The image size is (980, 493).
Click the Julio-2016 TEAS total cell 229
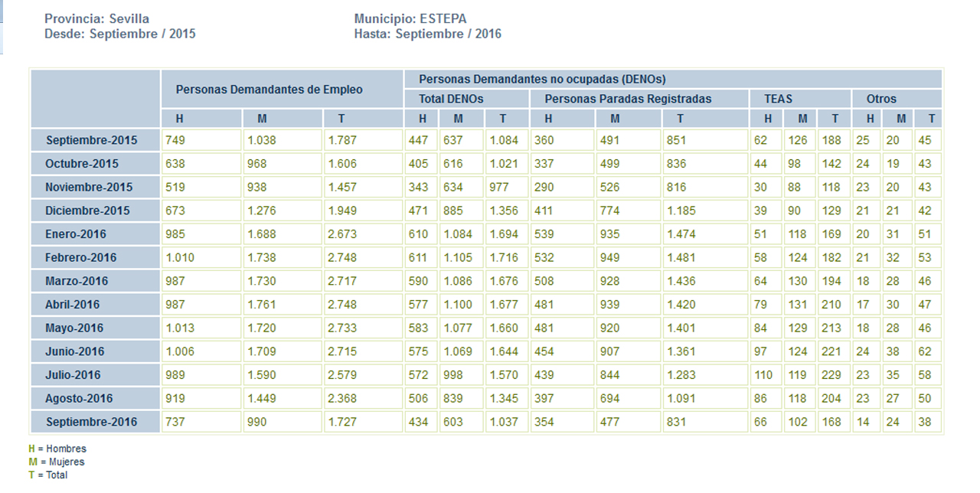(x=830, y=375)
